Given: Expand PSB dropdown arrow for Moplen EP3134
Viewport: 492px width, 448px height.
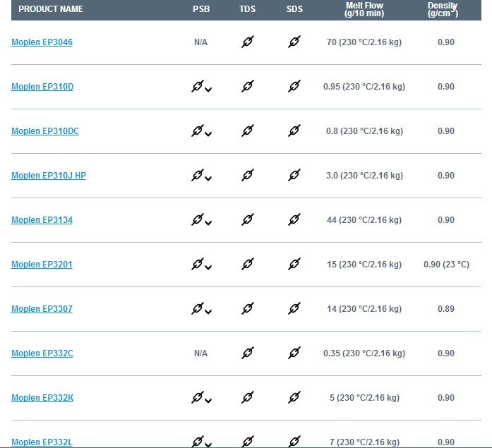Looking at the screenshot, I should tap(208, 223).
